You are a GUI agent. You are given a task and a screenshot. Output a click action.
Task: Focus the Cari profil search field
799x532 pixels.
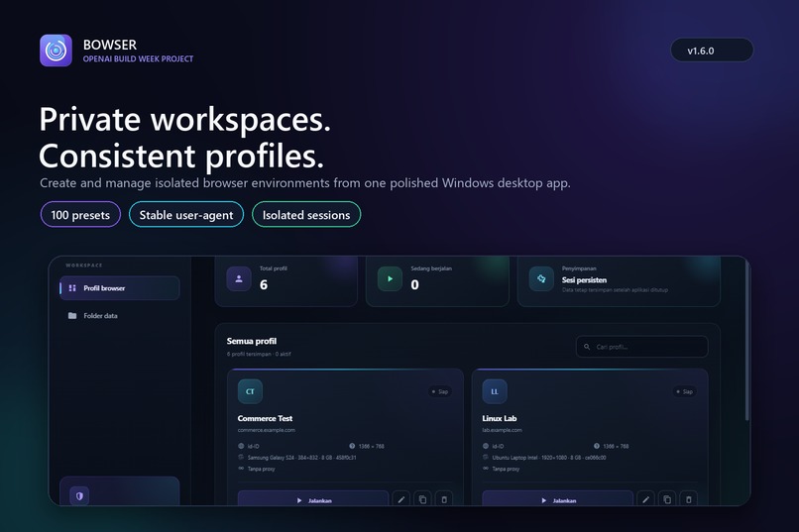[641, 347]
